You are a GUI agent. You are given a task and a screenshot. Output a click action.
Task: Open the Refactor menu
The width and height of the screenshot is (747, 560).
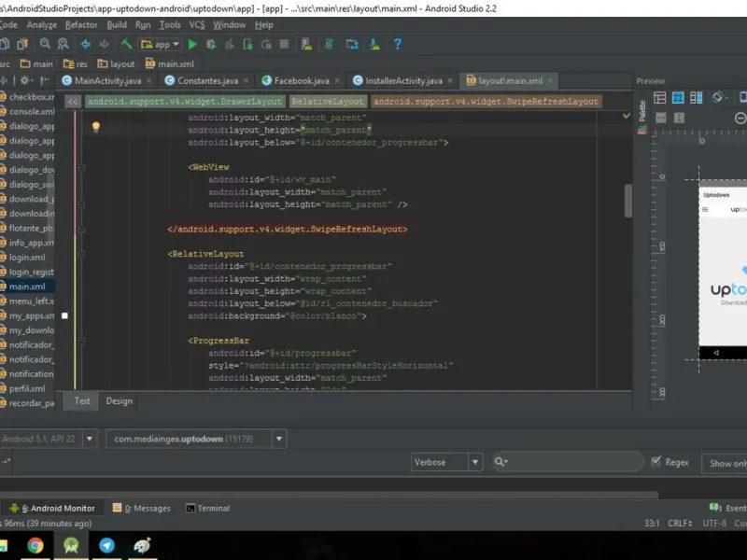pyautogui.click(x=81, y=25)
